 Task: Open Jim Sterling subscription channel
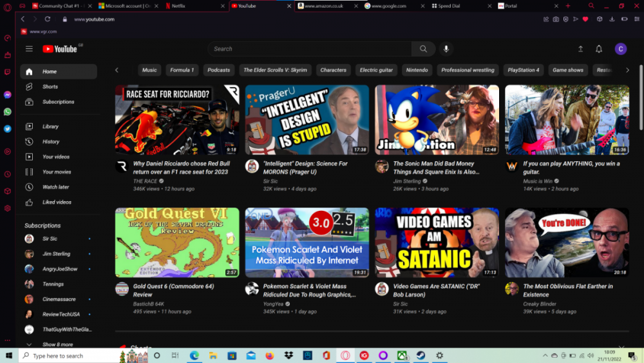(59, 254)
